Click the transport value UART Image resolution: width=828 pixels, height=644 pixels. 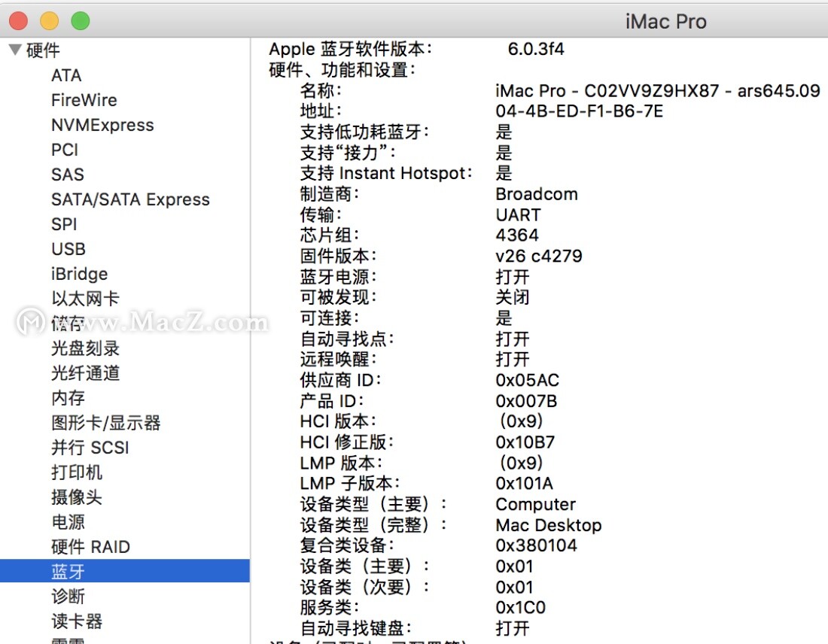(x=518, y=215)
